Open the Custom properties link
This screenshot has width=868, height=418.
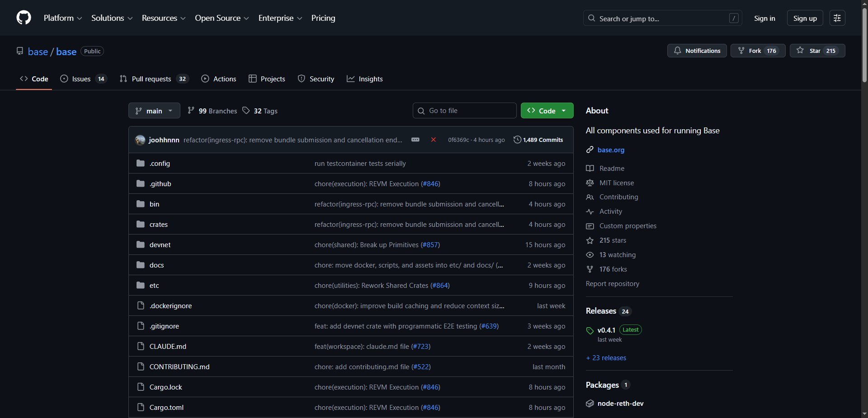point(621,226)
